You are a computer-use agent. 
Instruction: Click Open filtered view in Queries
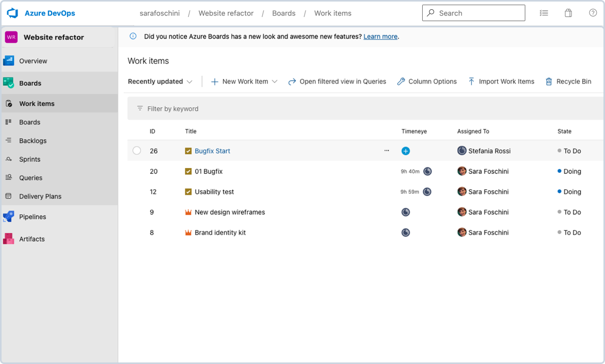[337, 81]
